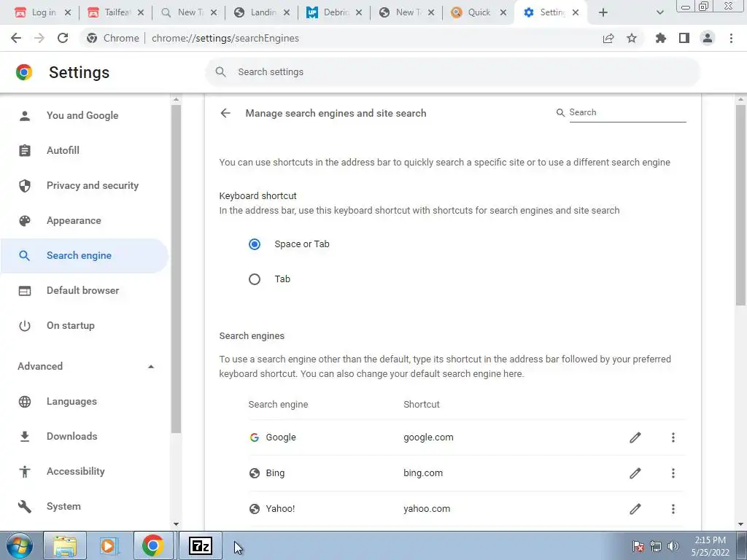Click the address bar URL

coord(225,38)
